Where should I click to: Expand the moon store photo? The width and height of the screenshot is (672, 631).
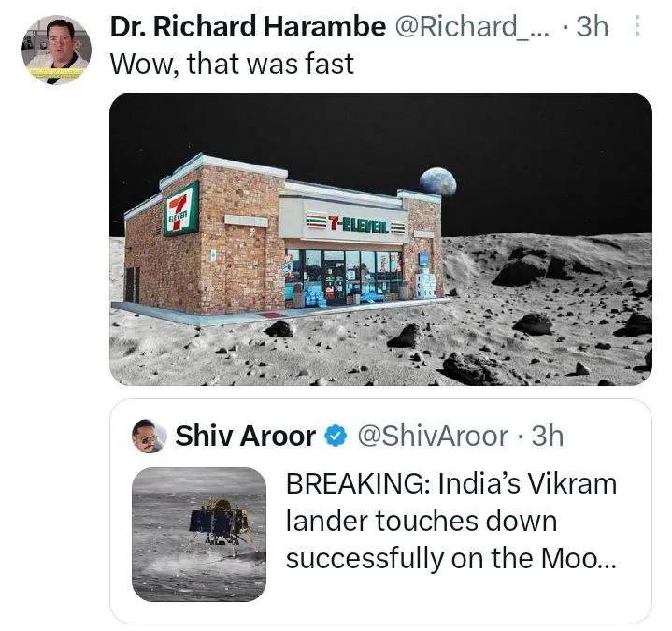point(381,239)
